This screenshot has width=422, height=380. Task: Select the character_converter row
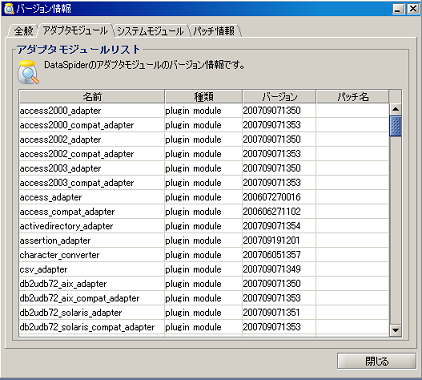pyautogui.click(x=204, y=255)
